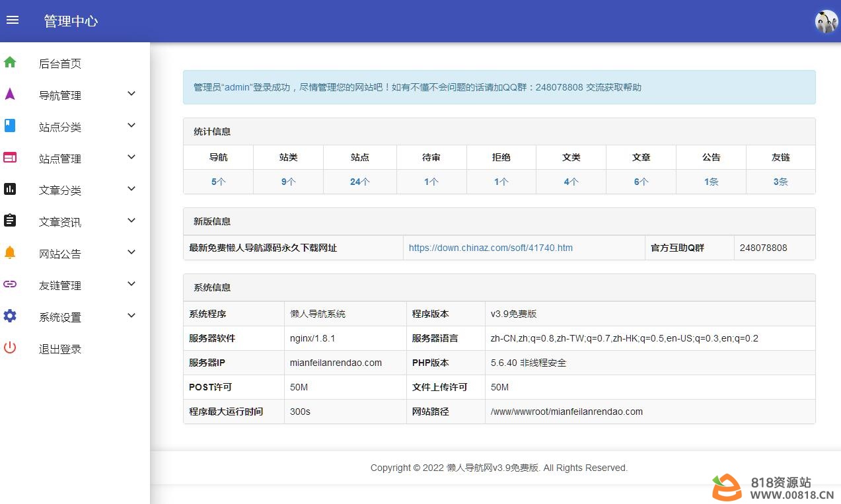Click the mianfeilanrendao.com server IP value
This screenshot has width=841, height=504.
[x=336, y=363]
